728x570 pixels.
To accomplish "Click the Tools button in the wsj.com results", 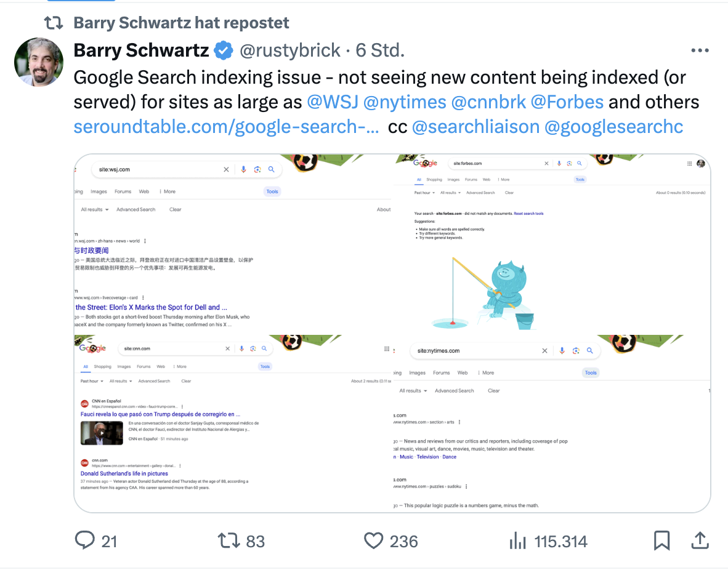I will (272, 191).
